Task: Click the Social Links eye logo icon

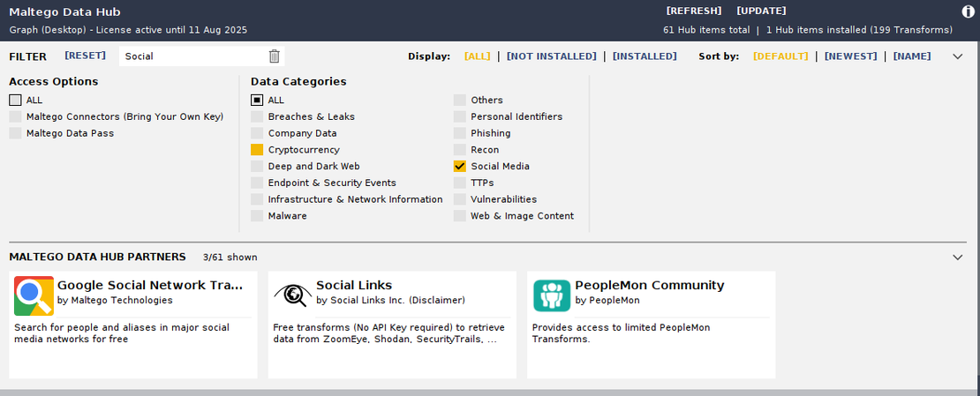Action: tap(292, 295)
